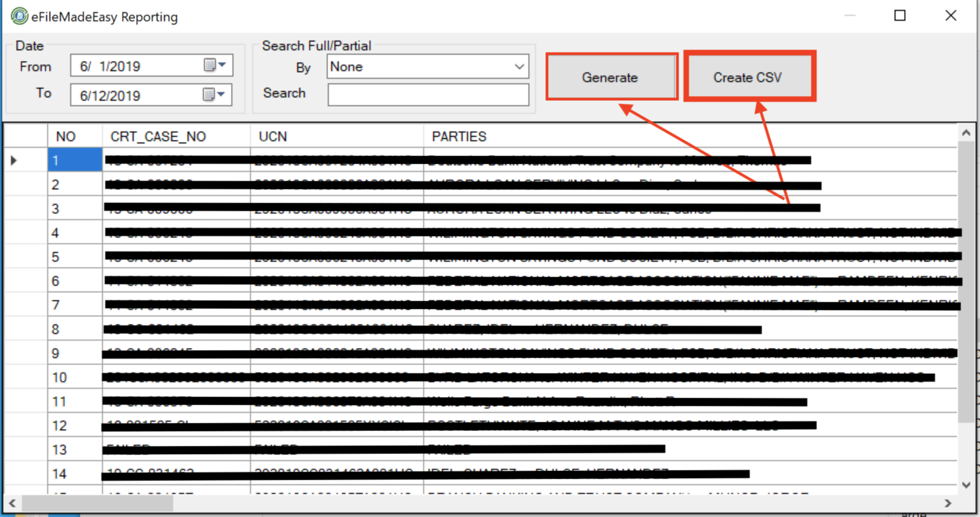Click the Generate button
This screenshot has height=517, width=980.
611,77
